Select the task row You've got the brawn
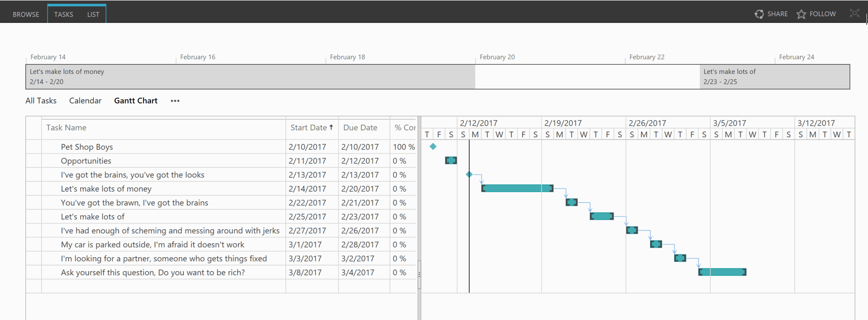This screenshot has width=868, height=320. tap(135, 202)
